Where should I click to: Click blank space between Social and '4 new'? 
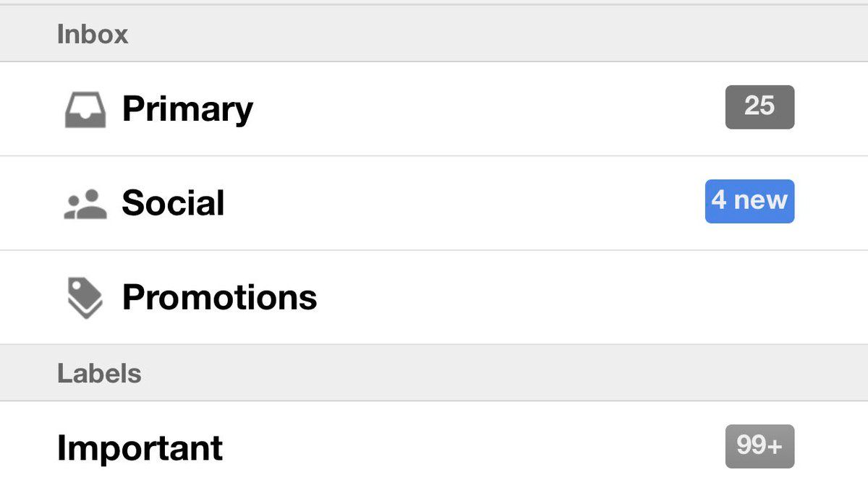[x=463, y=203]
